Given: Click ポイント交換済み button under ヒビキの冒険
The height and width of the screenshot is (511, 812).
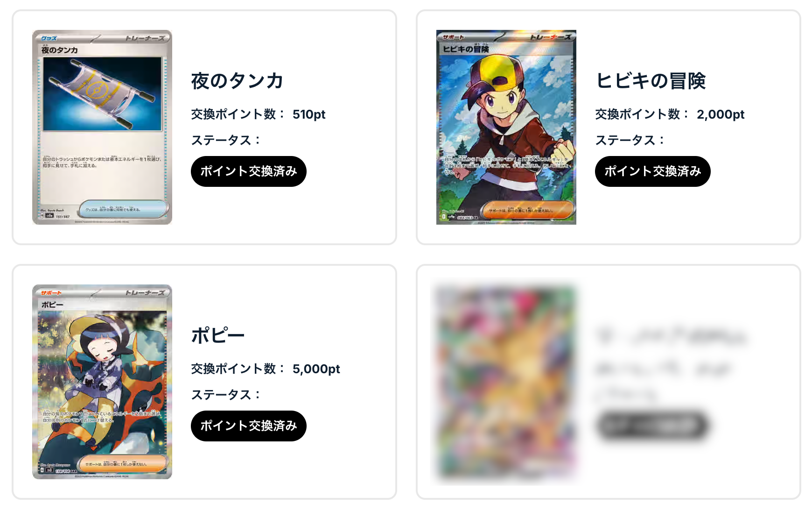Looking at the screenshot, I should 653,171.
